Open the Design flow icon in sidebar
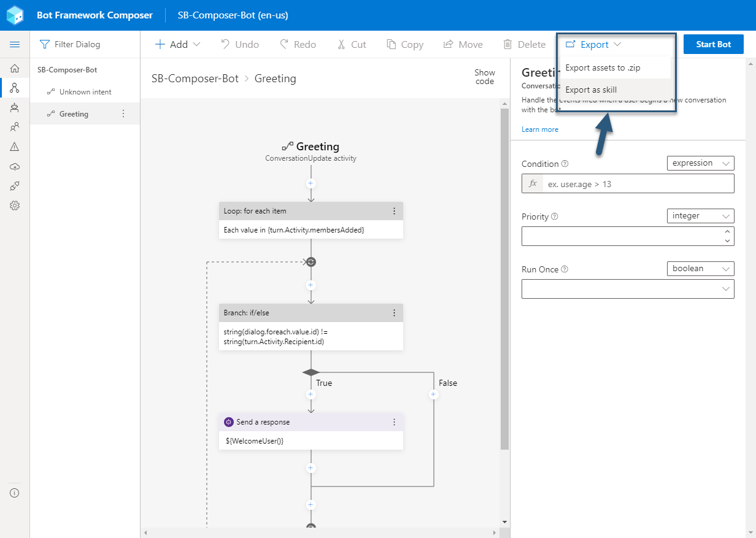The width and height of the screenshot is (756, 538). (x=15, y=88)
